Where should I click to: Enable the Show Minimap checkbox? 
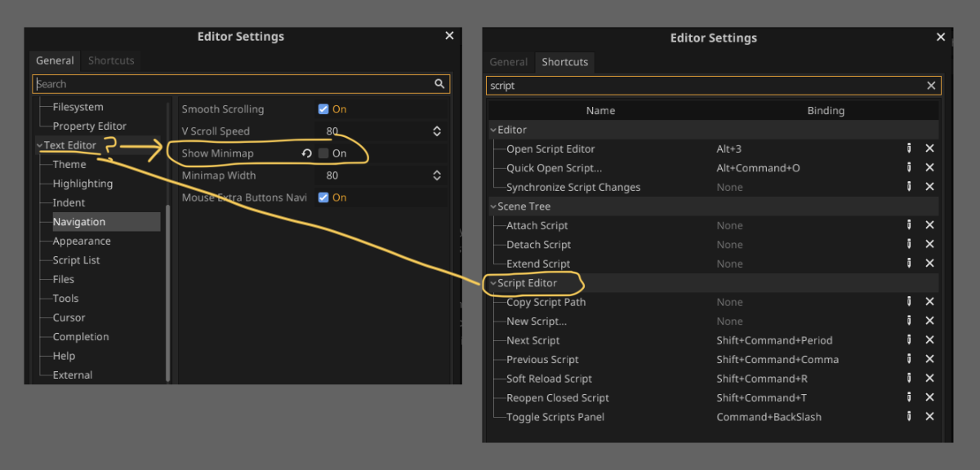point(323,153)
